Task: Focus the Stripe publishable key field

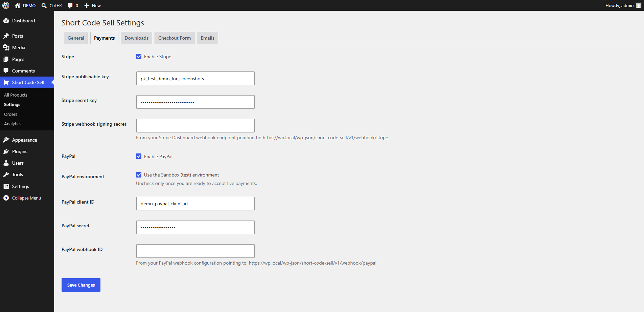Action: pos(195,78)
